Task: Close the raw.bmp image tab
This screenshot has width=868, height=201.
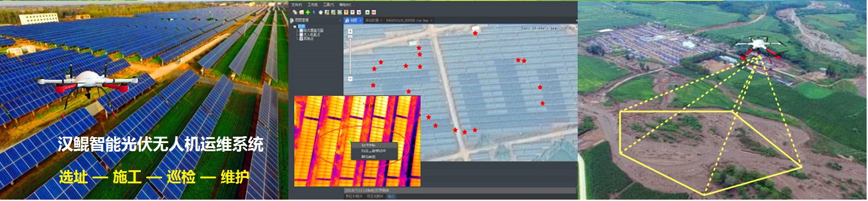Action: (432, 20)
